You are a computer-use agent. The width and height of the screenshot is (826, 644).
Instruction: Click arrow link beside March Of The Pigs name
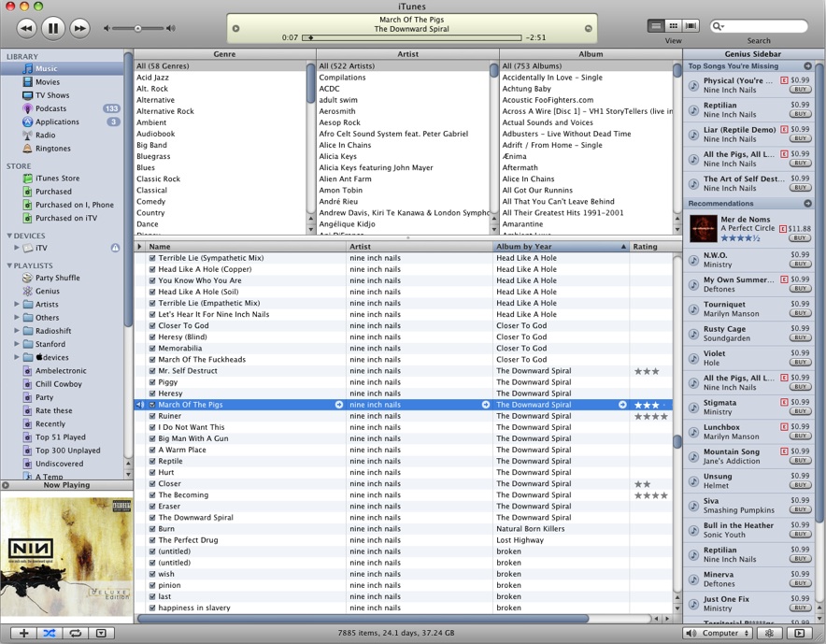[339, 405]
